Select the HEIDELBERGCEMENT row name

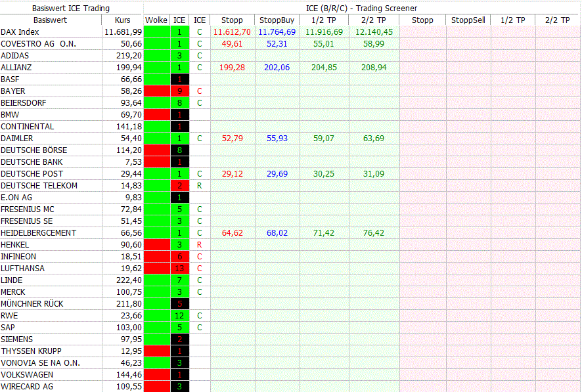tap(39, 233)
